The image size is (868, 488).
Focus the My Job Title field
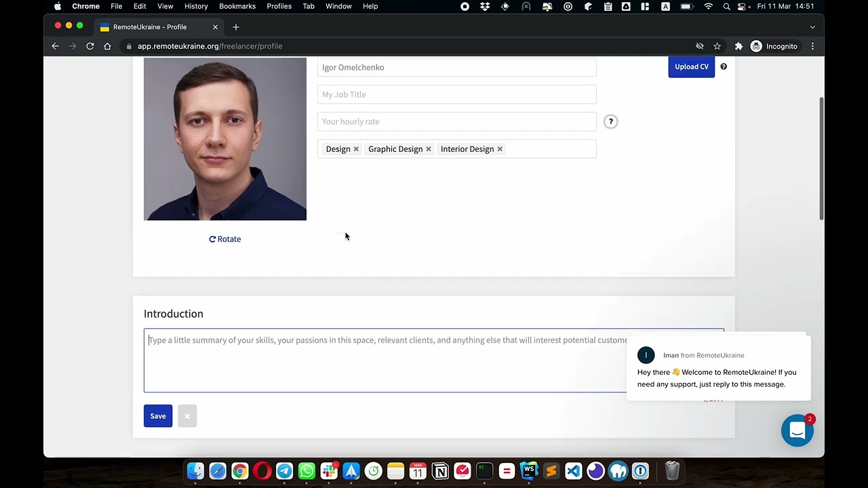point(457,94)
